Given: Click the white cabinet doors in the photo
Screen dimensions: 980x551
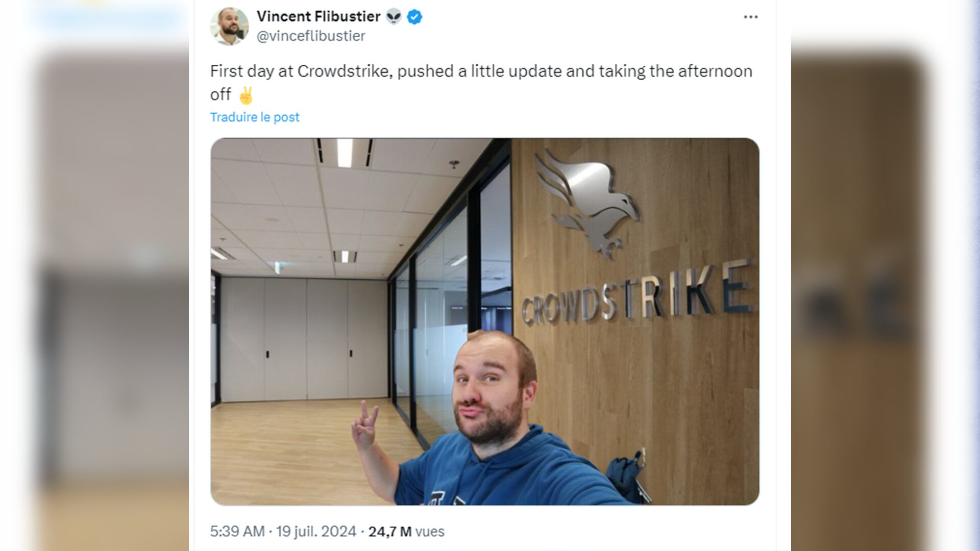Looking at the screenshot, I should [x=305, y=339].
